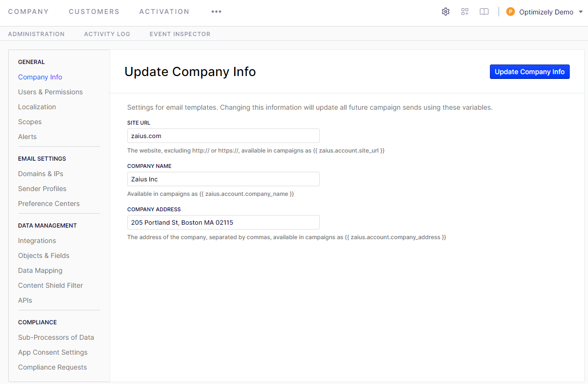View Sub-Processors of Data

click(56, 337)
